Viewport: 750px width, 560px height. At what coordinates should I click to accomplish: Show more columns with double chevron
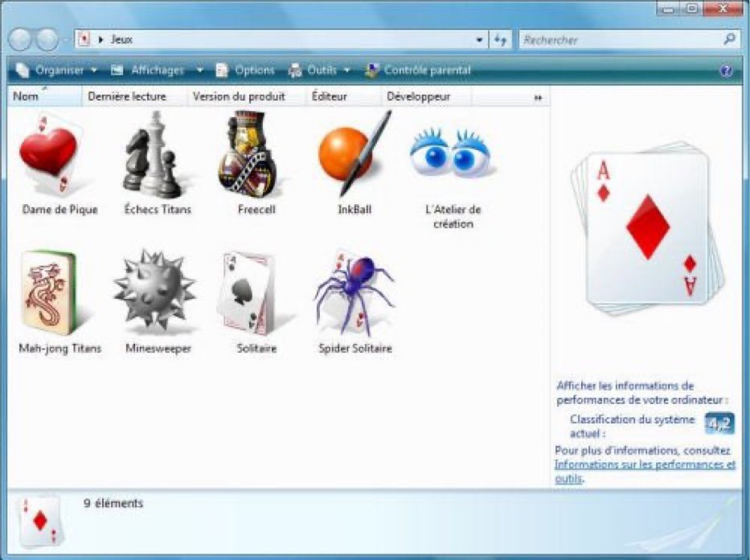tap(538, 97)
